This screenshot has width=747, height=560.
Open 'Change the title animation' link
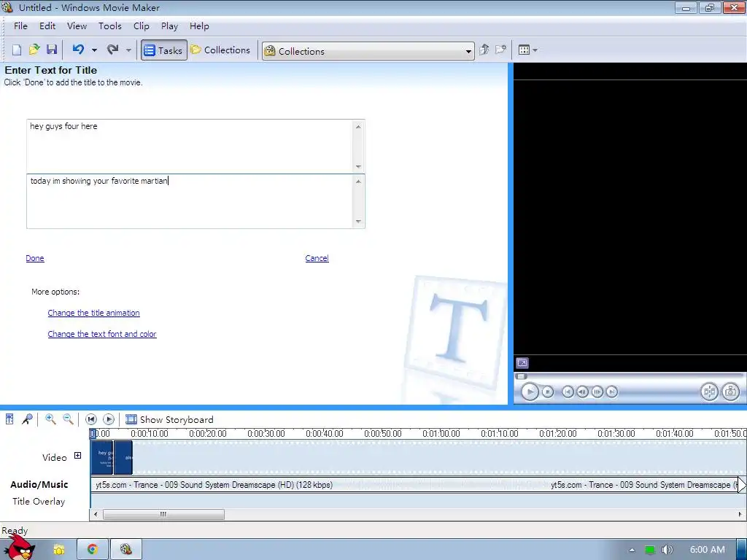point(94,313)
